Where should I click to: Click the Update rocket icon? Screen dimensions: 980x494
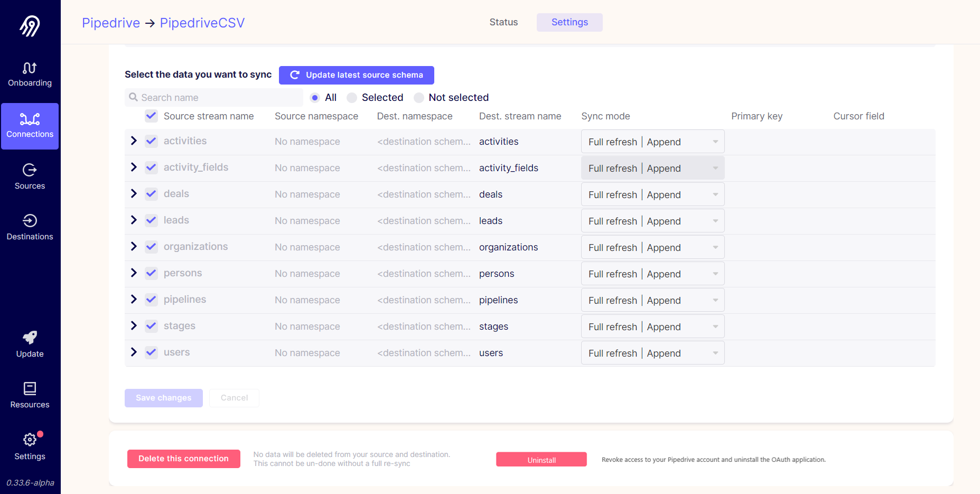click(x=30, y=338)
